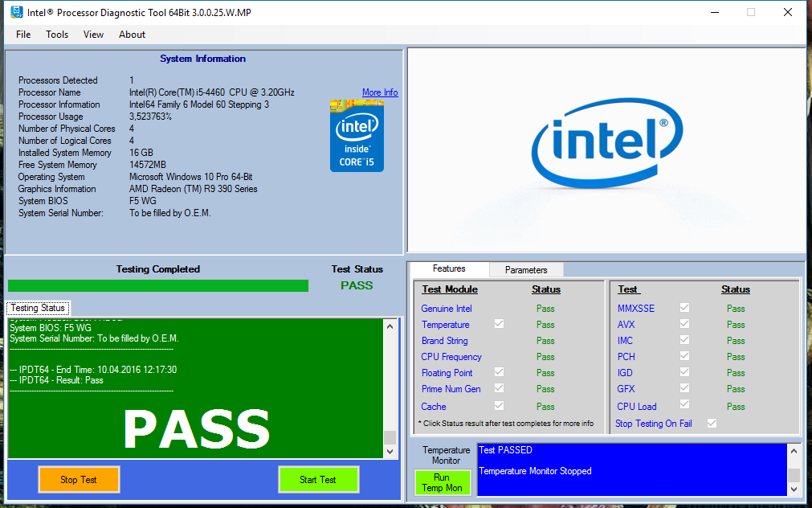Viewport: 812px width, 508px height.
Task: Click the Genuine Intel test module
Action: [447, 309]
